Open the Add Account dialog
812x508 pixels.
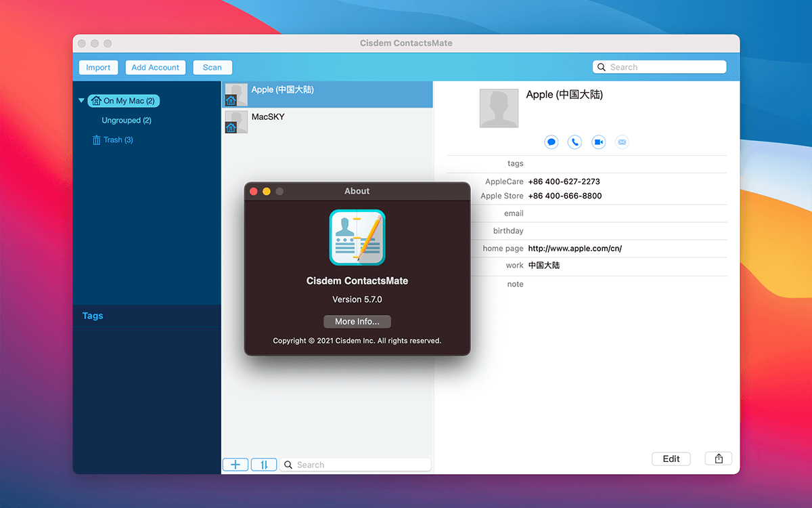pyautogui.click(x=155, y=67)
